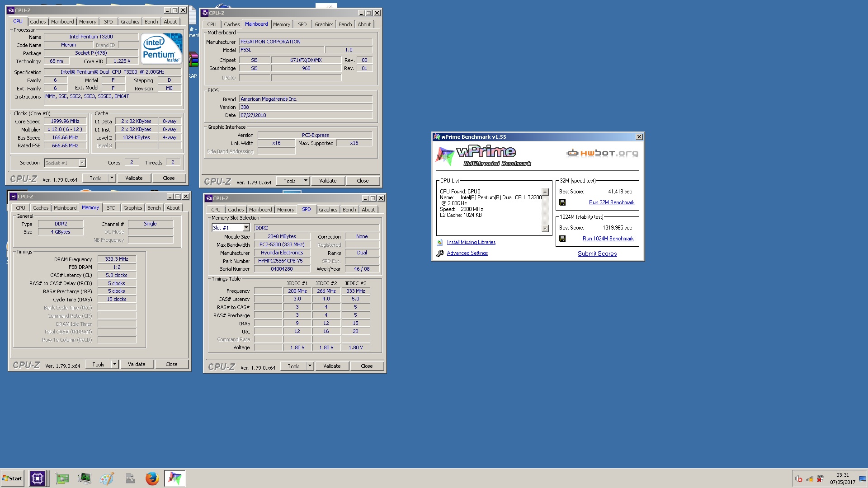Open Tools dropdown arrow in Memory window
Image resolution: width=868 pixels, height=488 pixels.
[x=114, y=364]
